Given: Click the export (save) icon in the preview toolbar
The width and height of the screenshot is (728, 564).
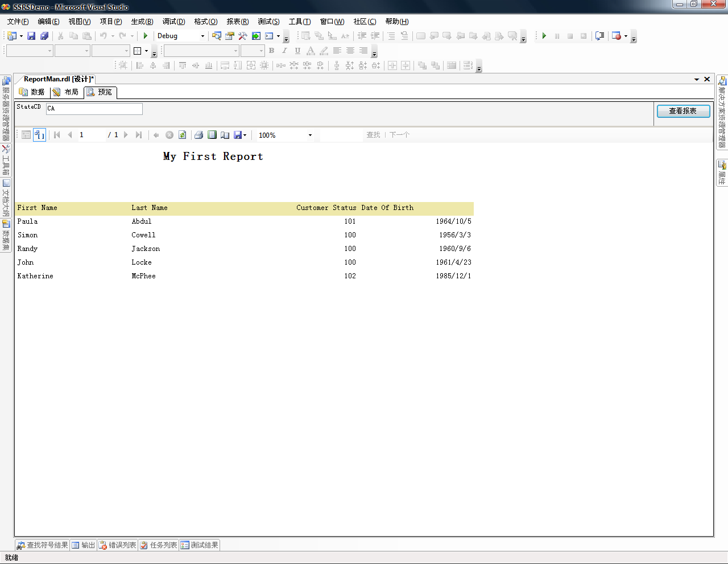Looking at the screenshot, I should point(238,135).
